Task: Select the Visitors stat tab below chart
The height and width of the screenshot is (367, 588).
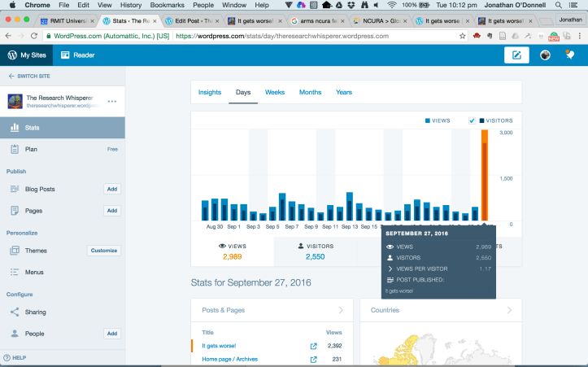Action: [316, 251]
